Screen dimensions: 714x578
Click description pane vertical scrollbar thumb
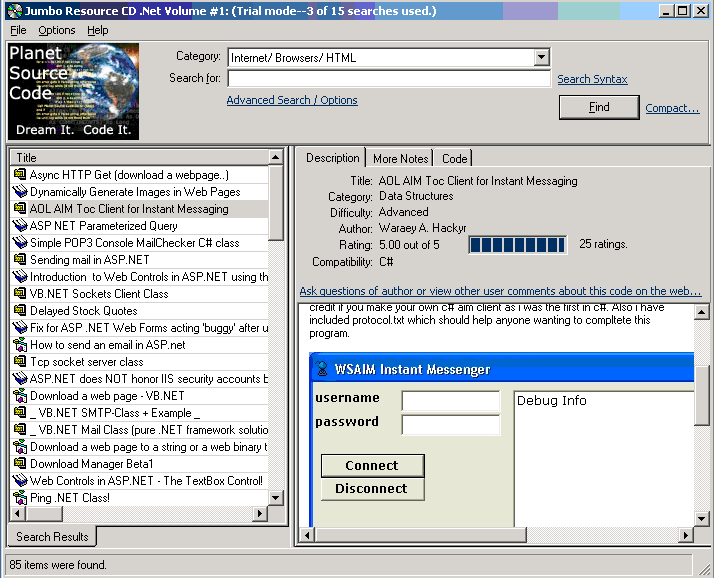701,395
